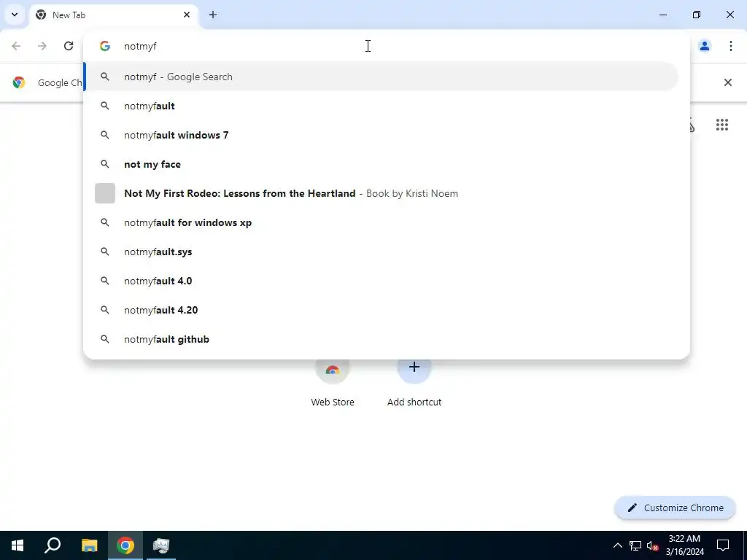Viewport: 747px width, 560px height.
Task: Go back using the back arrow
Action: point(16,46)
